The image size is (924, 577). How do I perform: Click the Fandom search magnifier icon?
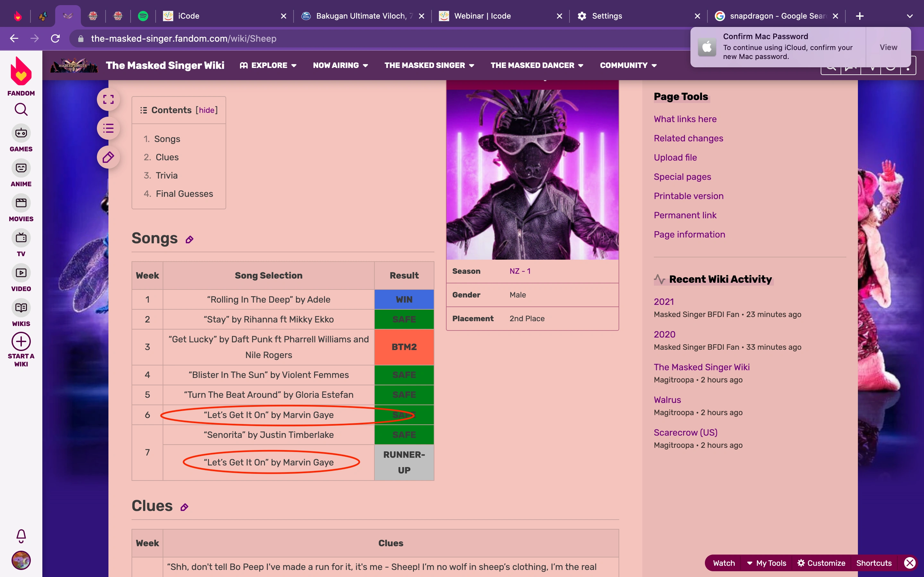[21, 110]
